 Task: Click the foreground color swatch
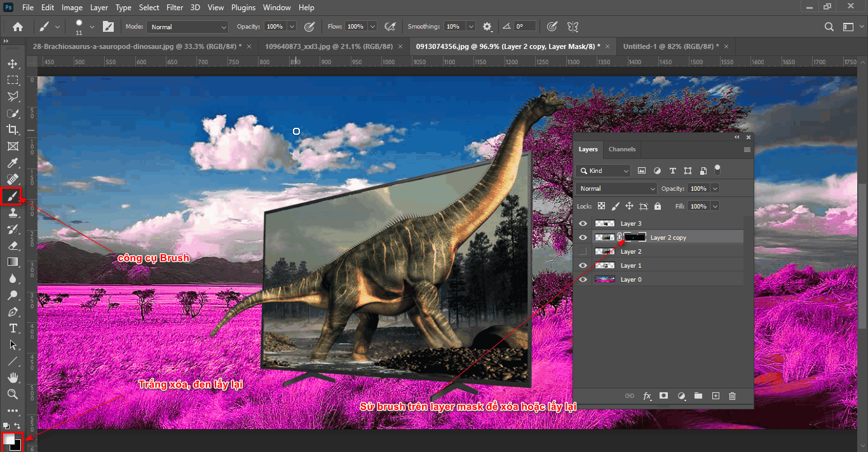(x=10, y=440)
